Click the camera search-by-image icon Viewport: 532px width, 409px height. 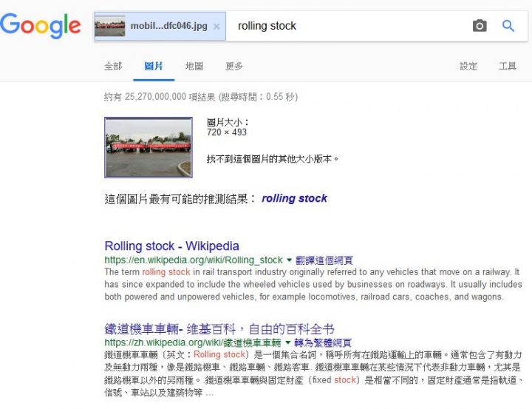tap(480, 26)
